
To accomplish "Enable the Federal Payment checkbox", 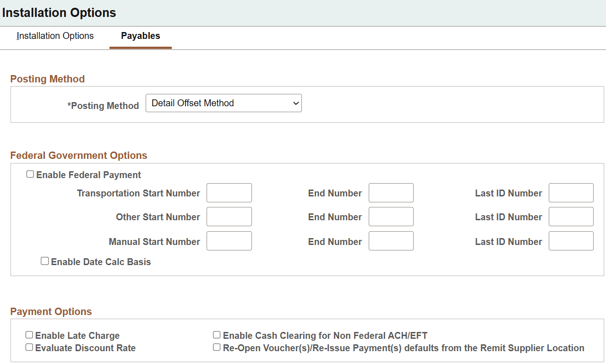I will tap(30, 174).
